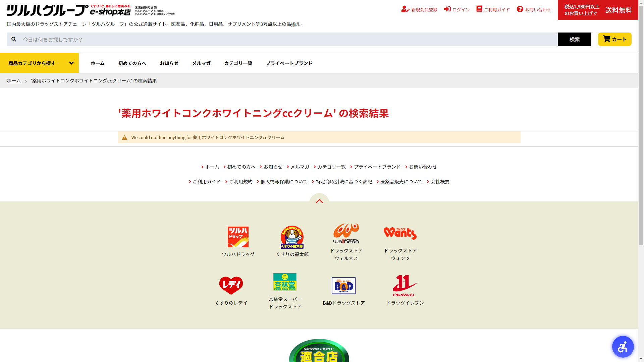Select the Drug Eleven logo
The image size is (644, 362).
pyautogui.click(x=405, y=286)
